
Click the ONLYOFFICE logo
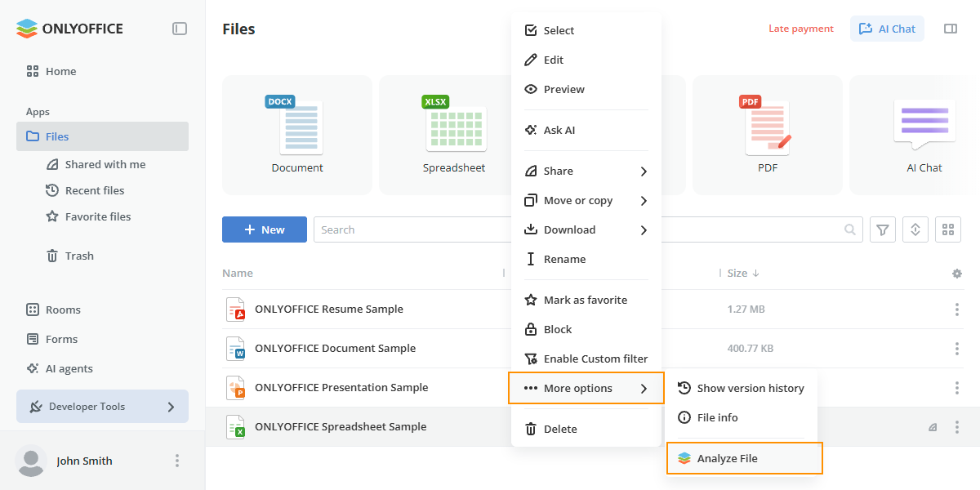point(69,29)
